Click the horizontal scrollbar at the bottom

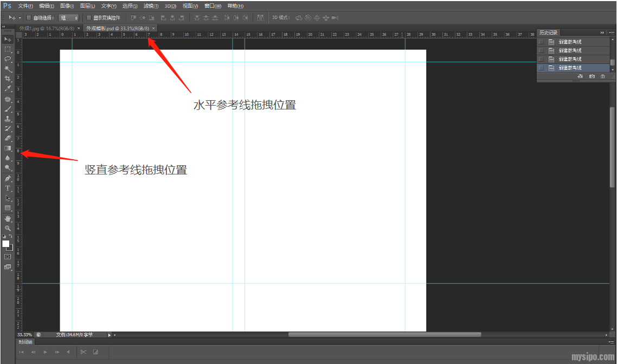[384, 335]
